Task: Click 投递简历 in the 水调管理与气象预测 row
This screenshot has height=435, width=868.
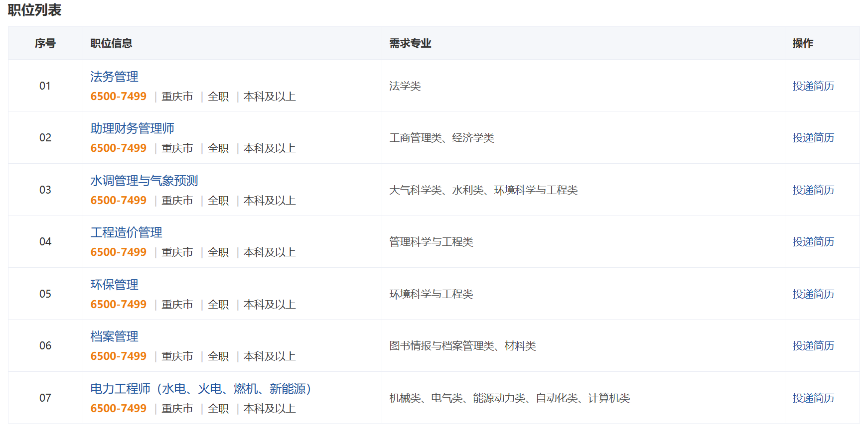Action: 813,190
